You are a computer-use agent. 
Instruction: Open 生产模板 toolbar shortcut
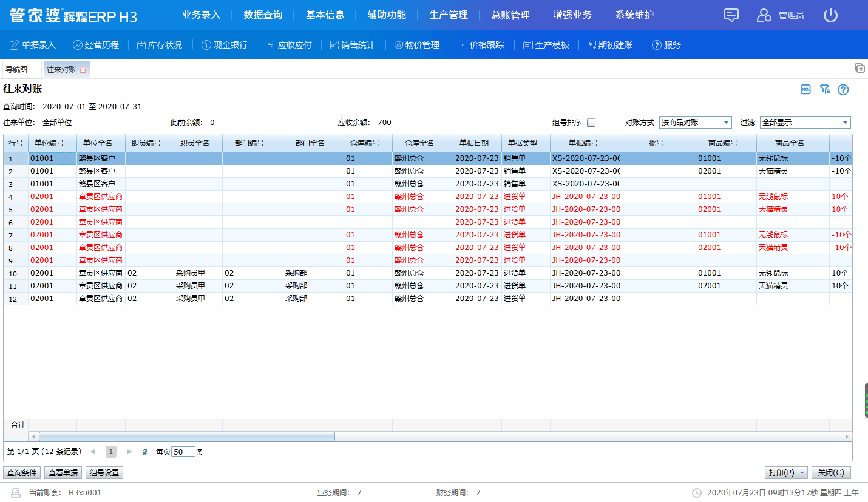[546, 45]
